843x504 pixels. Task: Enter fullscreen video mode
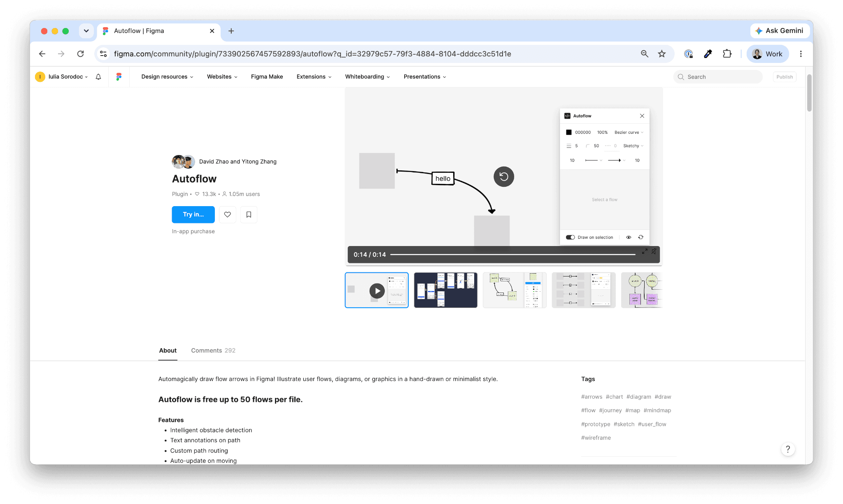(x=645, y=251)
